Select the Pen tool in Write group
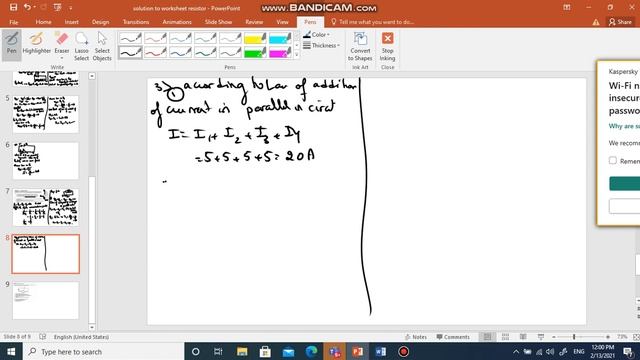 click(11, 45)
